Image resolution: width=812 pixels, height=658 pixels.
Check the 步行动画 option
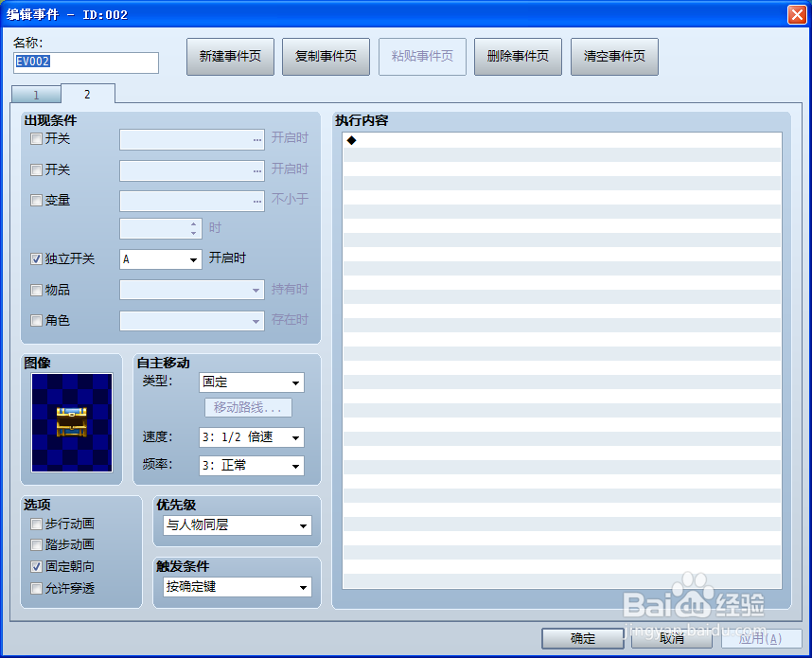click(x=36, y=525)
